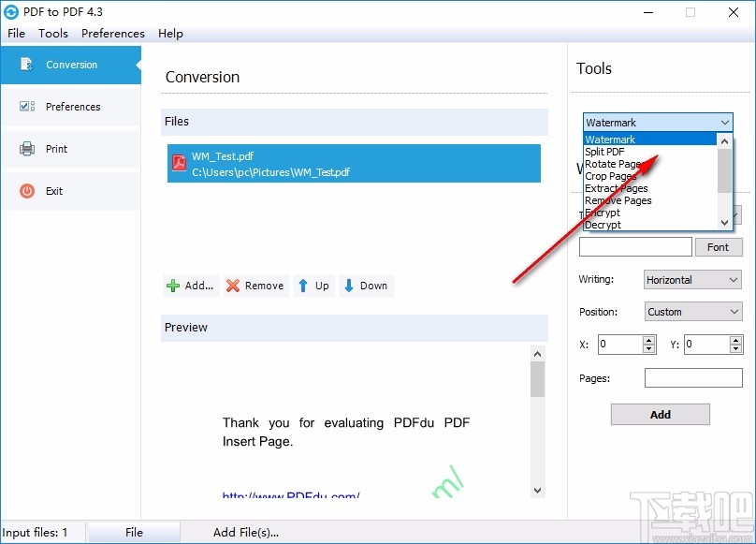This screenshot has height=544, width=756.
Task: Open the File menu
Action: coord(17,34)
